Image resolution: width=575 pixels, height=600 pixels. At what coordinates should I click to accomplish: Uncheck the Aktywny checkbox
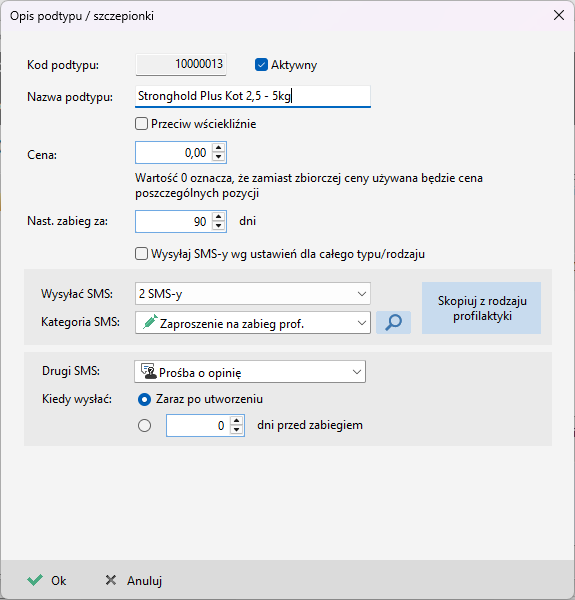tap(261, 65)
